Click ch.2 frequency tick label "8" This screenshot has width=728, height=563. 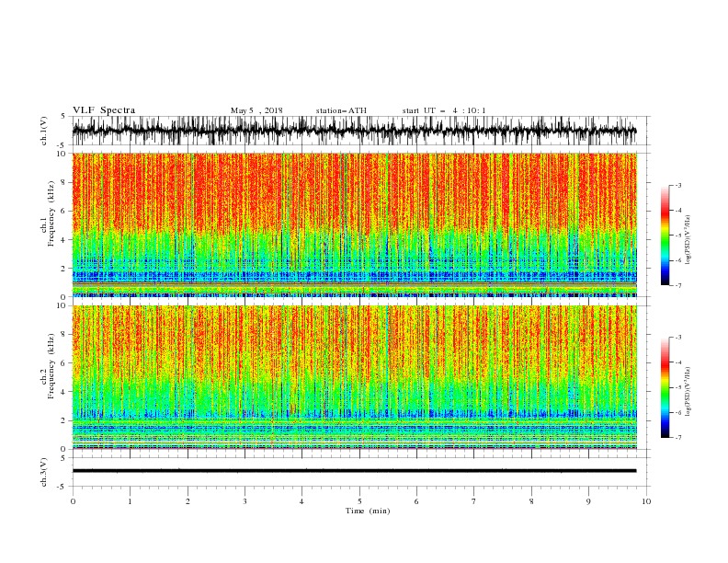tap(63, 335)
